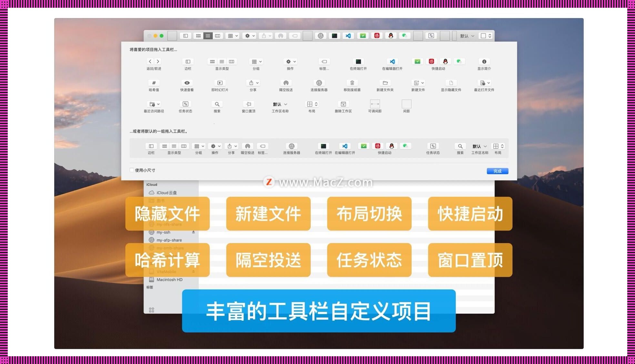The height and width of the screenshot is (364, 635).
Task: Expand the 分享 share dropdown in the palette
Action: pos(253,83)
